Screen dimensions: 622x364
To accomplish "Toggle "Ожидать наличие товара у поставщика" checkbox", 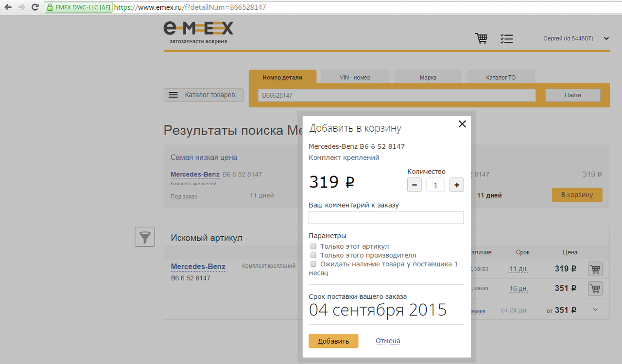I will coord(313,264).
